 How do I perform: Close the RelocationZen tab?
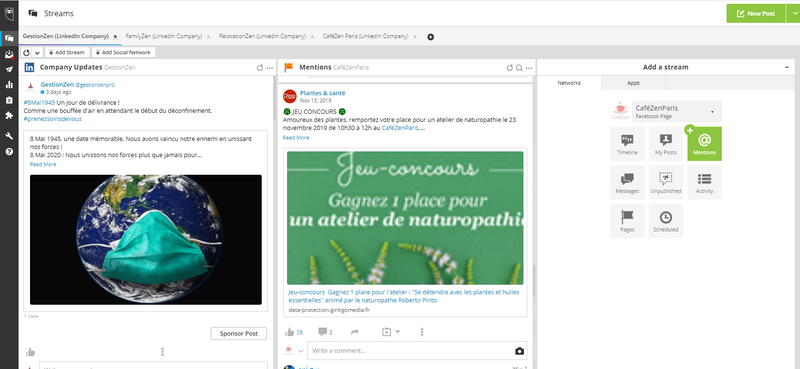(x=312, y=37)
